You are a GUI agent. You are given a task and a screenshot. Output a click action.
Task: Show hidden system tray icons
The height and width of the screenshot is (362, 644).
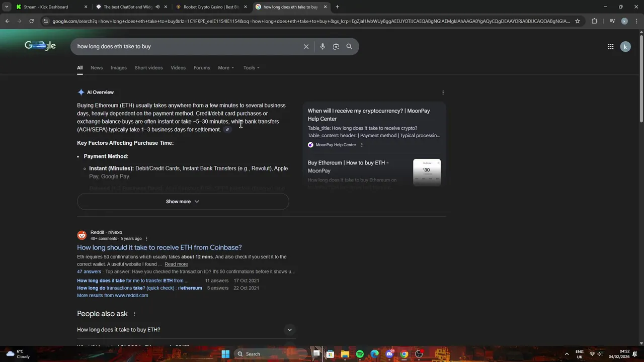pyautogui.click(x=567, y=354)
